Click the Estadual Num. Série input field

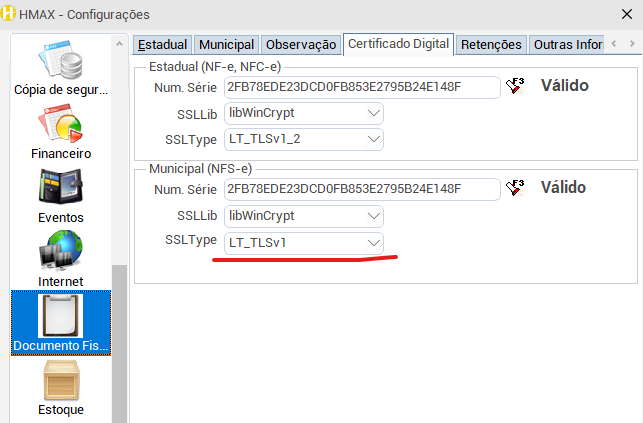point(361,87)
